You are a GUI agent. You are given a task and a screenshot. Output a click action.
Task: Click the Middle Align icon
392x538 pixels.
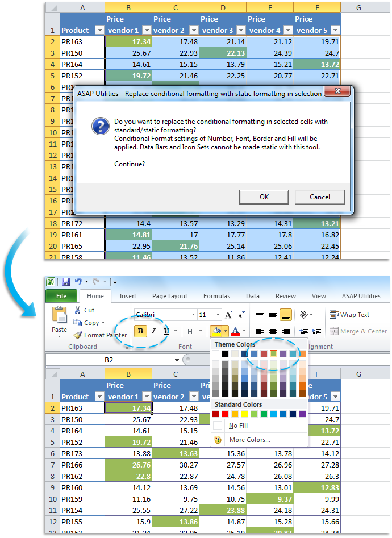coord(273,315)
